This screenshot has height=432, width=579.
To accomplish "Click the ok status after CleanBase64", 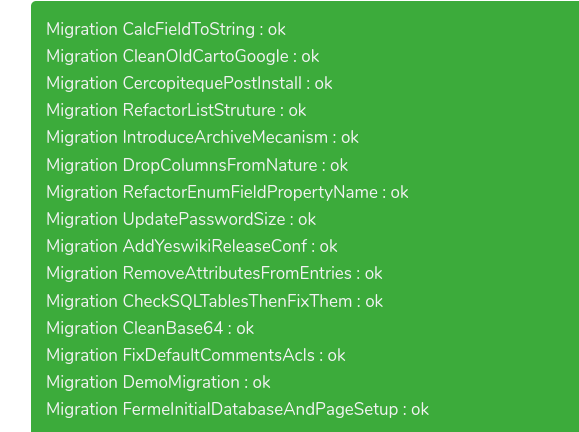I will click(x=245, y=329).
